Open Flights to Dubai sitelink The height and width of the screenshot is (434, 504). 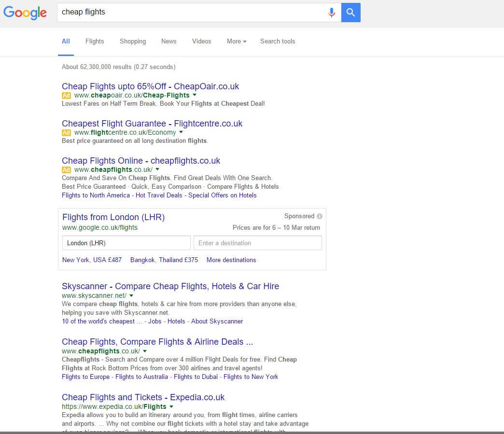tap(196, 377)
